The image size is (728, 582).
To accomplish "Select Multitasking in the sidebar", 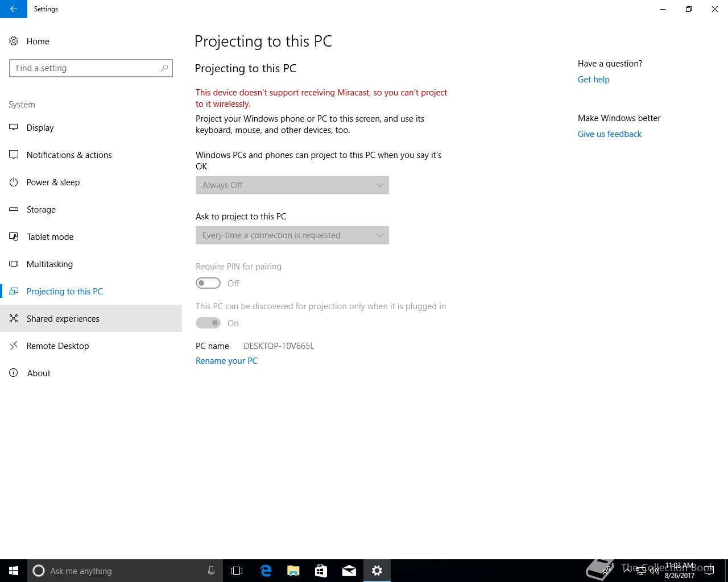I will (91, 264).
